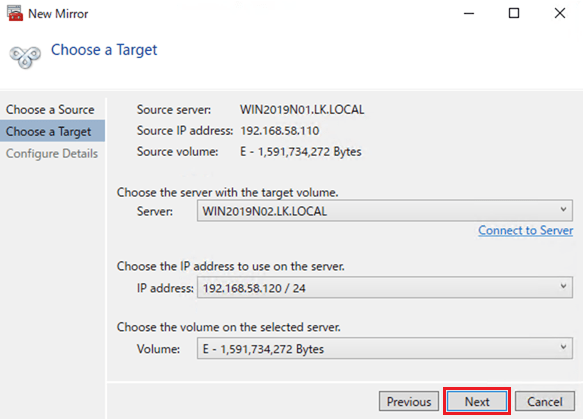This screenshot has height=419, width=583.
Task: Click the Next button
Action: [477, 401]
